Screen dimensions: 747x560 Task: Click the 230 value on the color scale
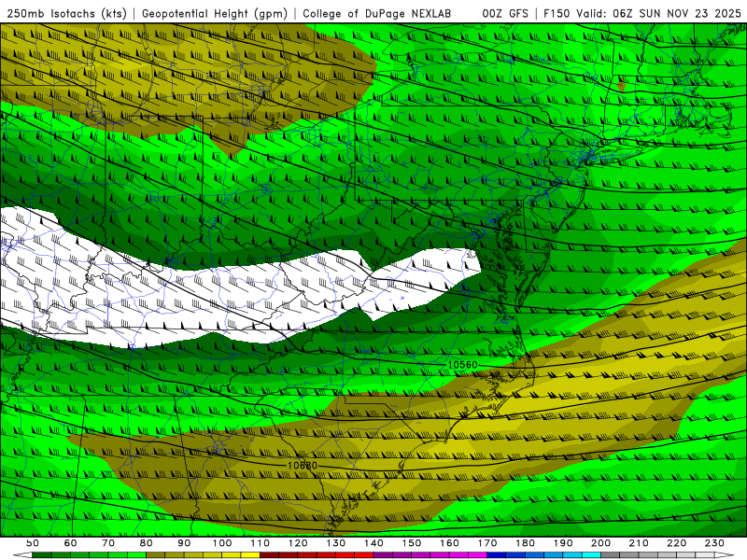tap(714, 543)
